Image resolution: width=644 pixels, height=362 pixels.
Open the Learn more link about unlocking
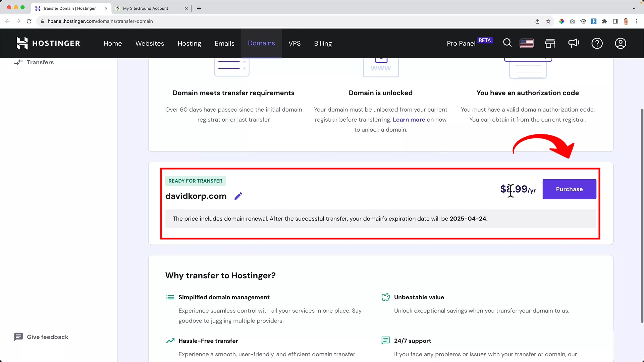pyautogui.click(x=409, y=120)
